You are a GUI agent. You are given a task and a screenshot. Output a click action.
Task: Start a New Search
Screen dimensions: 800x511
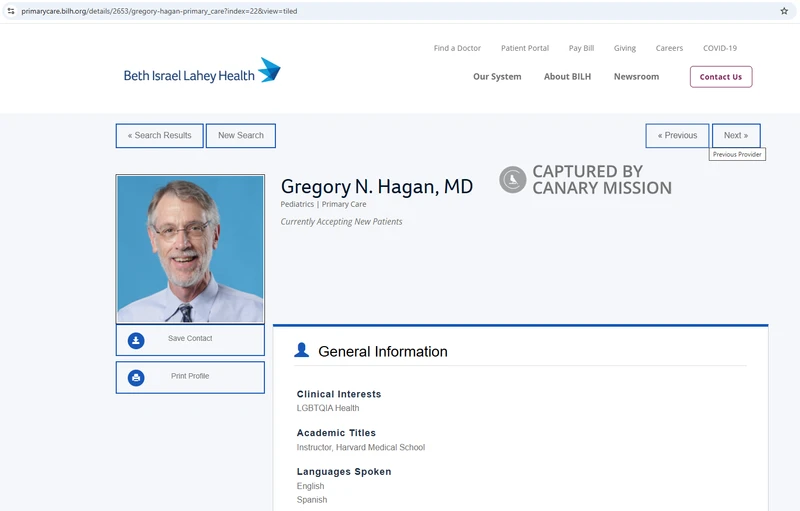pyautogui.click(x=241, y=136)
